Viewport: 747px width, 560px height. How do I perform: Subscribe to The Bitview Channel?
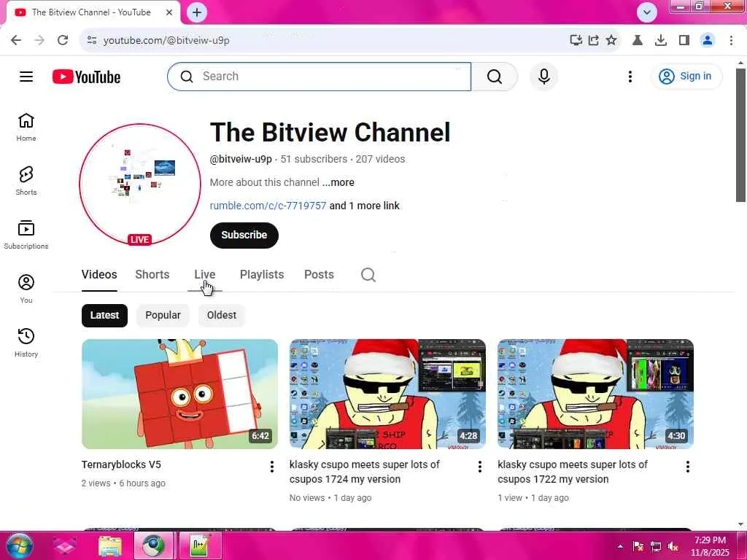[x=244, y=236]
